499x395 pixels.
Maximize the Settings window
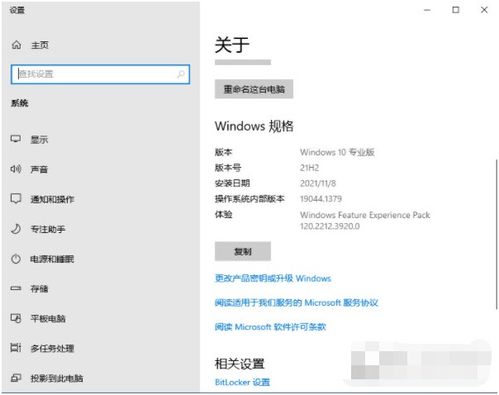point(456,10)
